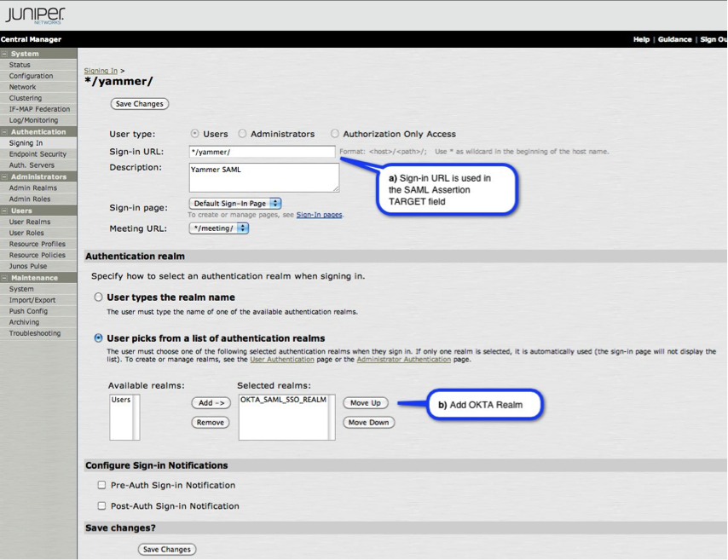Select the Administrators user type
728x560 pixels.
[243, 134]
